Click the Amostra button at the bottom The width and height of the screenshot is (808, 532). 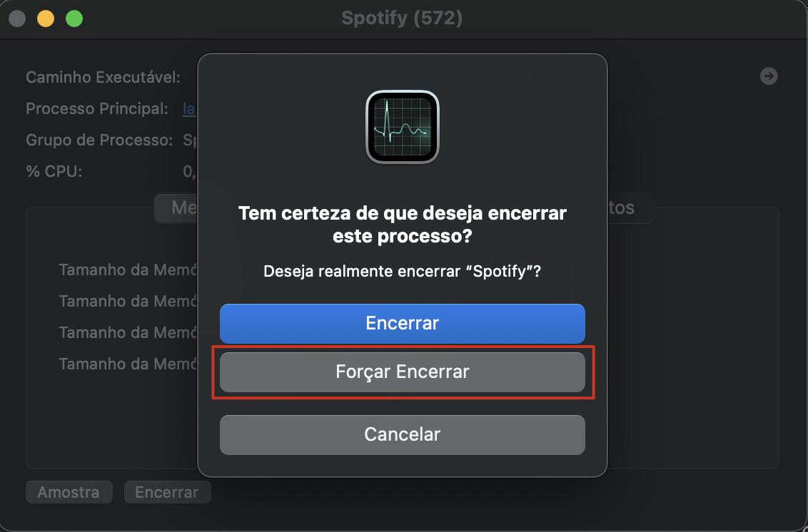point(69,491)
